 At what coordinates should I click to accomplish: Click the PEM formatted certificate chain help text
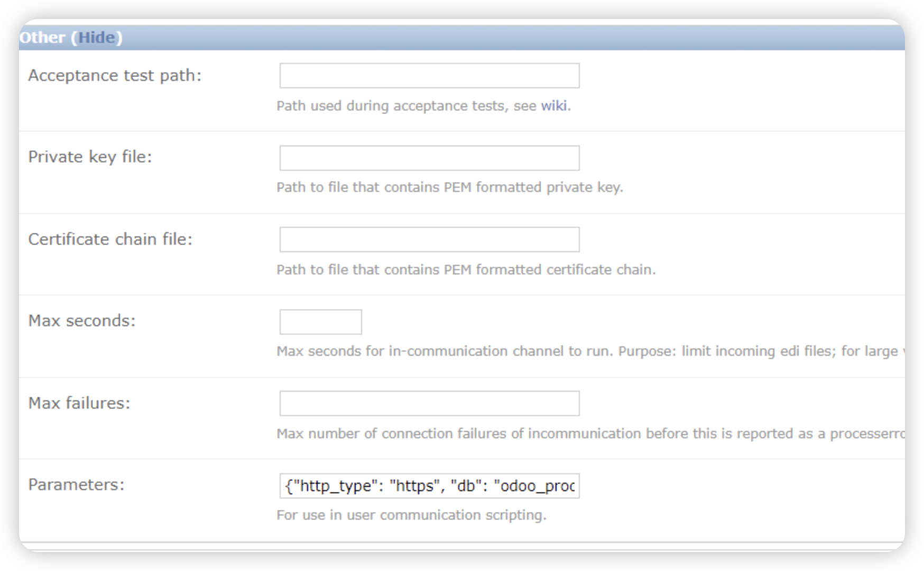click(465, 270)
